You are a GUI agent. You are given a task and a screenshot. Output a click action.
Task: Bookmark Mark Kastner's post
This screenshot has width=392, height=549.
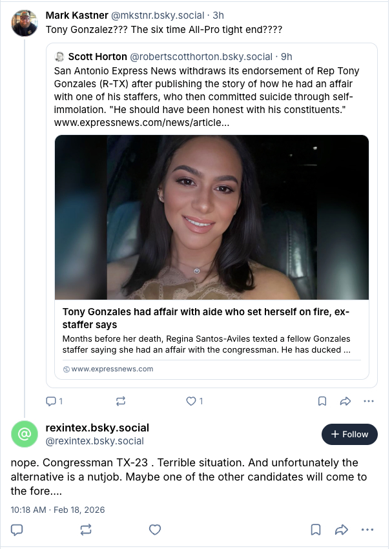tap(322, 401)
